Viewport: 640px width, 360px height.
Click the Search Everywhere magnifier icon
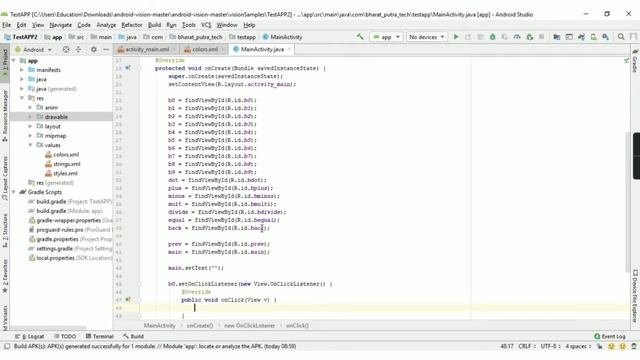tap(621, 37)
